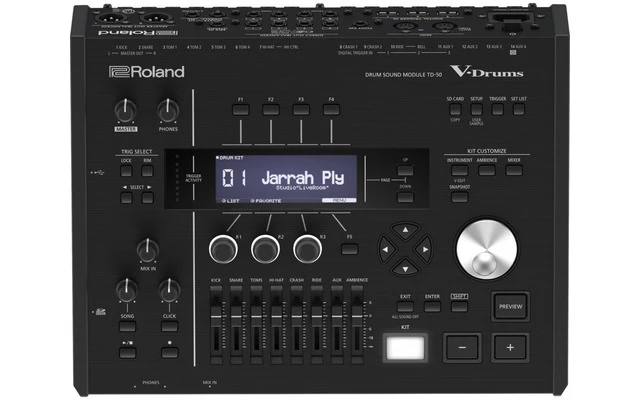Grab the CRASH fader
Screen dimensions: 640x400
click(296, 316)
